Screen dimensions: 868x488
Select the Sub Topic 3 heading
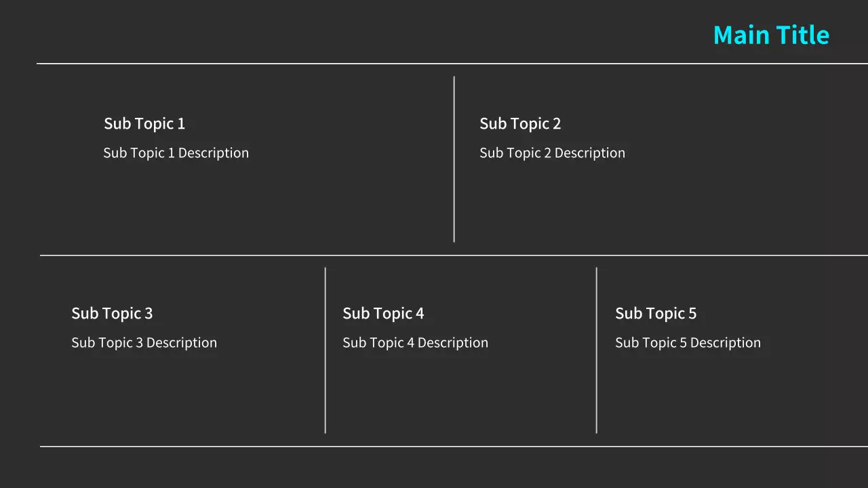(112, 313)
